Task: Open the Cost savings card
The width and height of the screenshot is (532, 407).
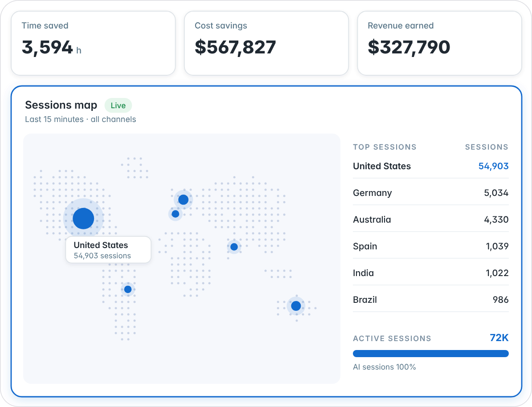Action: pyautogui.click(x=266, y=43)
